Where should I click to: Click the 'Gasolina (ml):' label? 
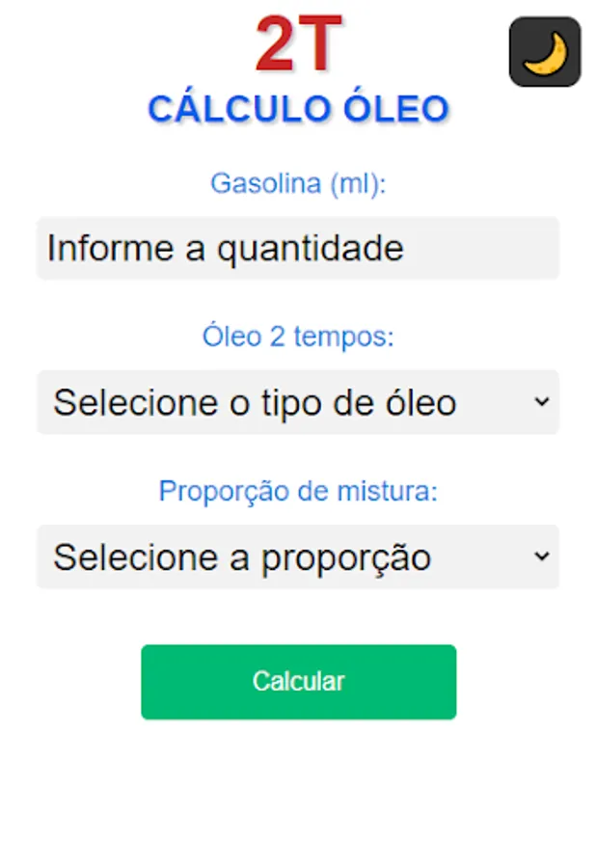pyautogui.click(x=298, y=183)
